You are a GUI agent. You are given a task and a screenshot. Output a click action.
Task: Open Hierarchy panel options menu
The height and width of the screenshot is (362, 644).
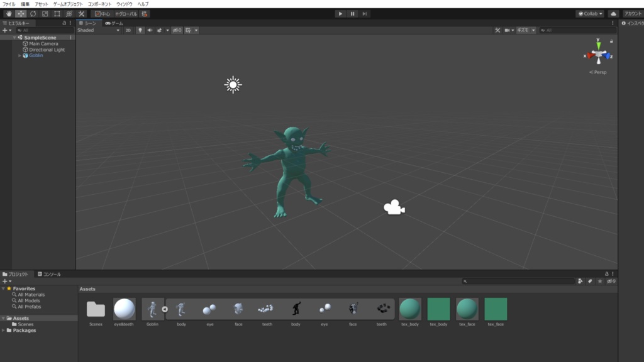tap(70, 23)
